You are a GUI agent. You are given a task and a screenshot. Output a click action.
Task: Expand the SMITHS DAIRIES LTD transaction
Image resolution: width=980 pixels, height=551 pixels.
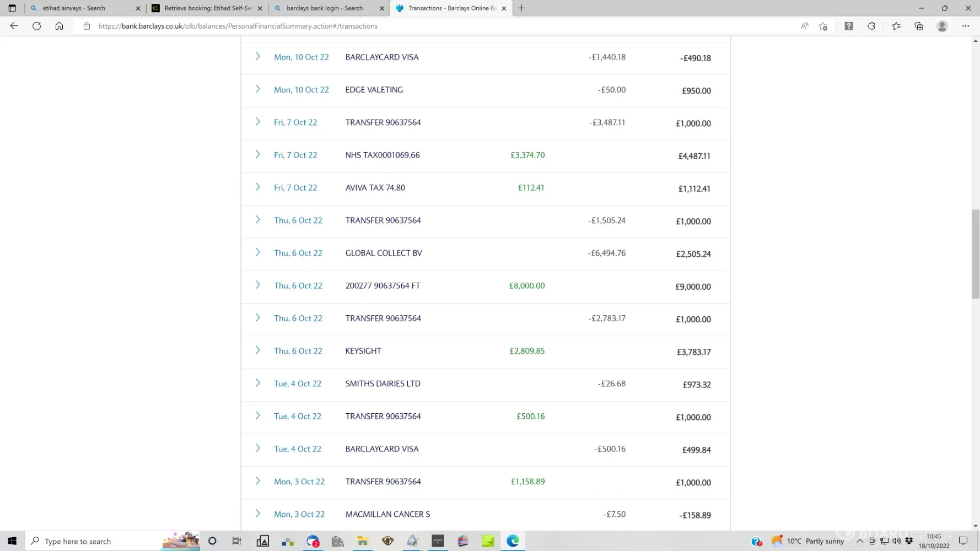(x=257, y=383)
